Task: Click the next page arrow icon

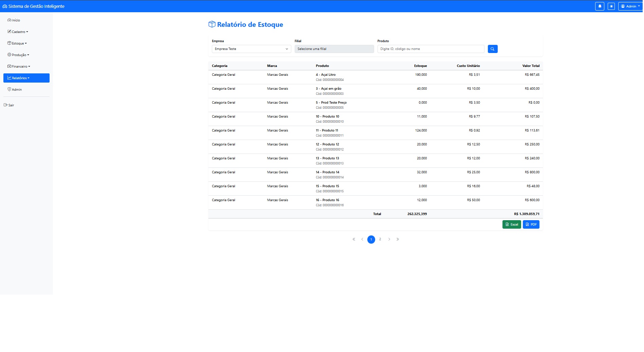Action: (x=389, y=239)
